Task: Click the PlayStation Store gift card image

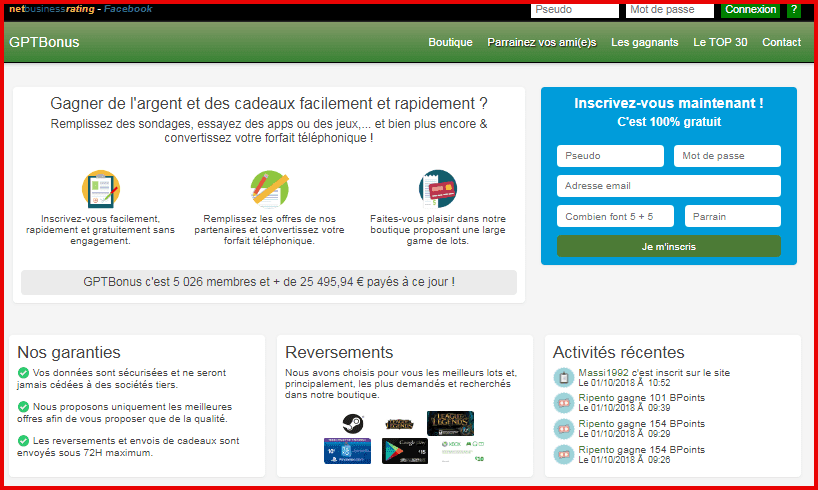Action: 347,451
